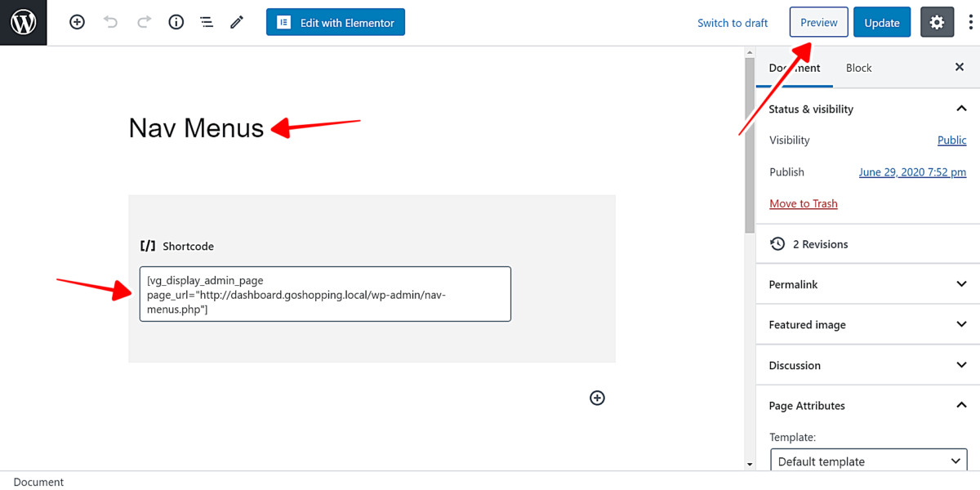Open the three-dot more options menu
This screenshot has width=980, height=490.
(970, 23)
